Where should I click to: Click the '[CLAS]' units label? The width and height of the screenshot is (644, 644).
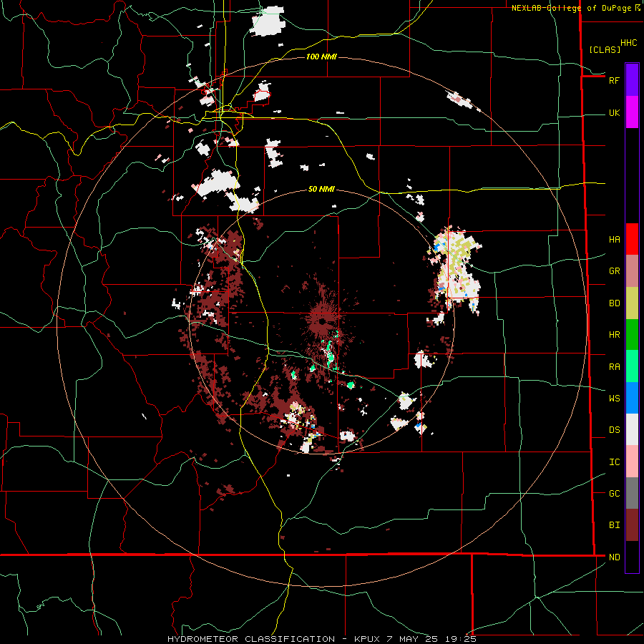pos(605,49)
